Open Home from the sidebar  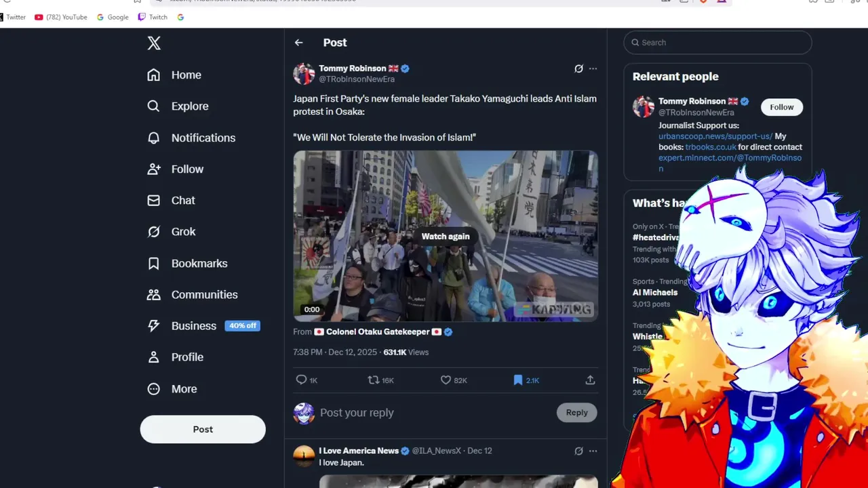click(x=174, y=75)
